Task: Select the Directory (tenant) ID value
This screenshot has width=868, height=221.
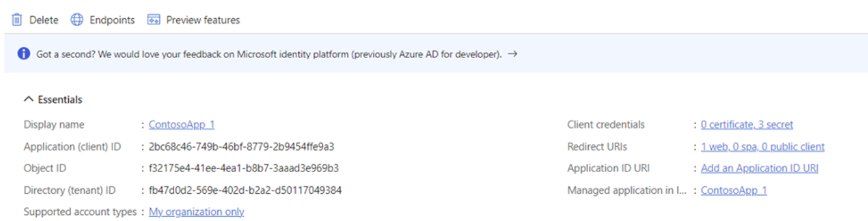Action: (246, 190)
